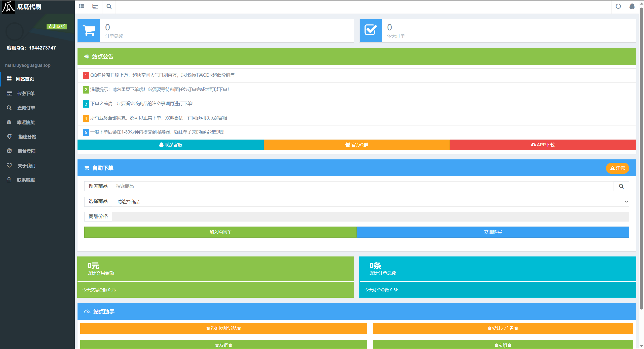Open 卡密下单 in the sidebar
Viewport: 644px width, 349px height.
[x=25, y=94]
